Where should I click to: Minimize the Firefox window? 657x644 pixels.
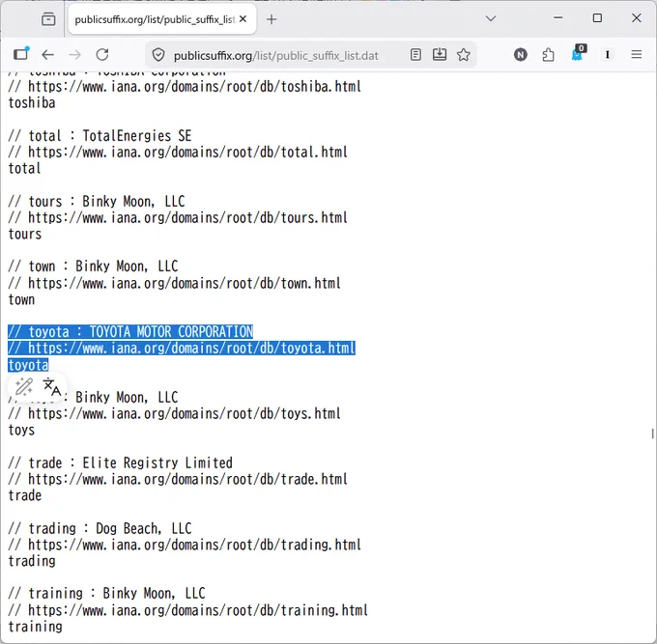point(558,17)
